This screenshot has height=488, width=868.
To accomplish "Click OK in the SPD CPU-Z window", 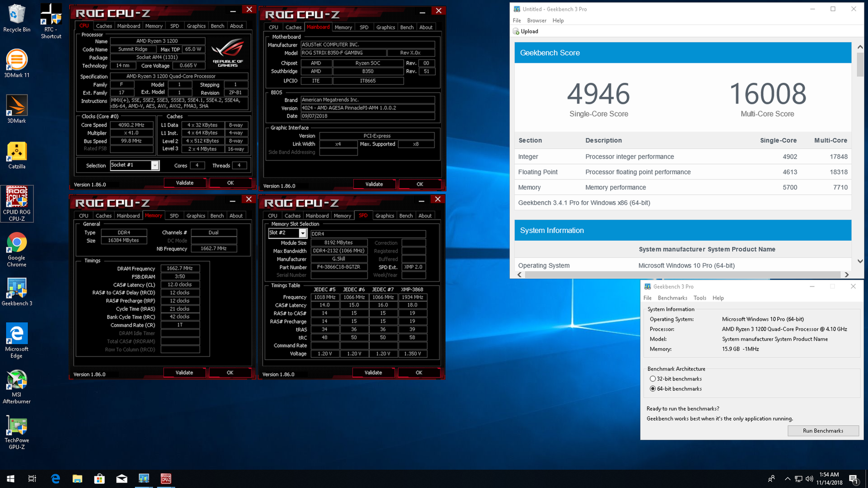I will (419, 373).
